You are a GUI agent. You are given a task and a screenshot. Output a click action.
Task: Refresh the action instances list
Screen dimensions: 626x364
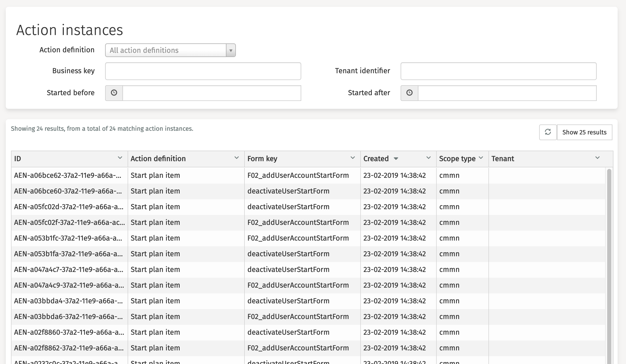coord(548,132)
